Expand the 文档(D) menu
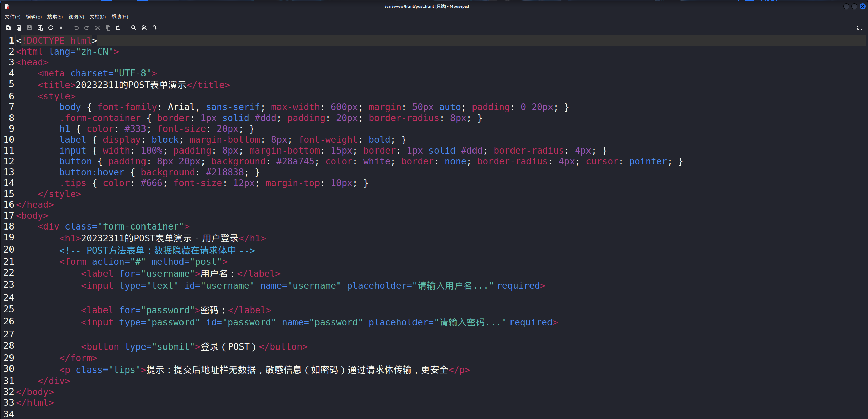This screenshot has width=868, height=419. click(98, 17)
